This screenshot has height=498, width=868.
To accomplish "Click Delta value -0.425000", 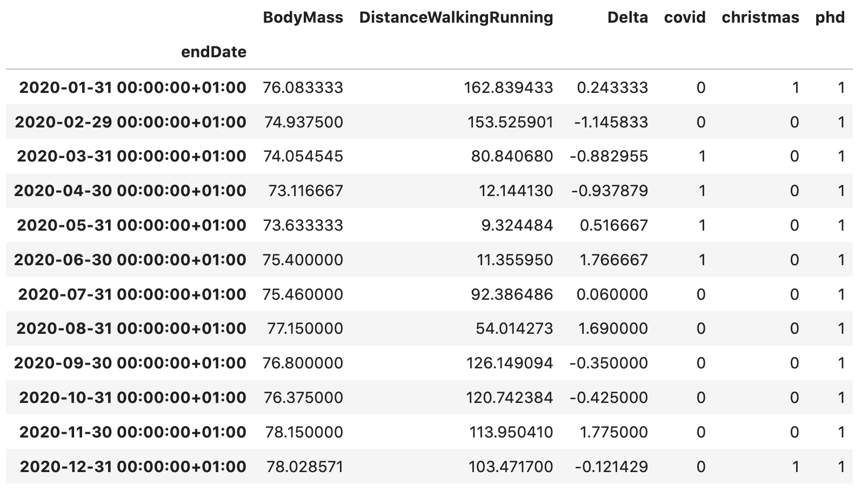I will tap(609, 398).
